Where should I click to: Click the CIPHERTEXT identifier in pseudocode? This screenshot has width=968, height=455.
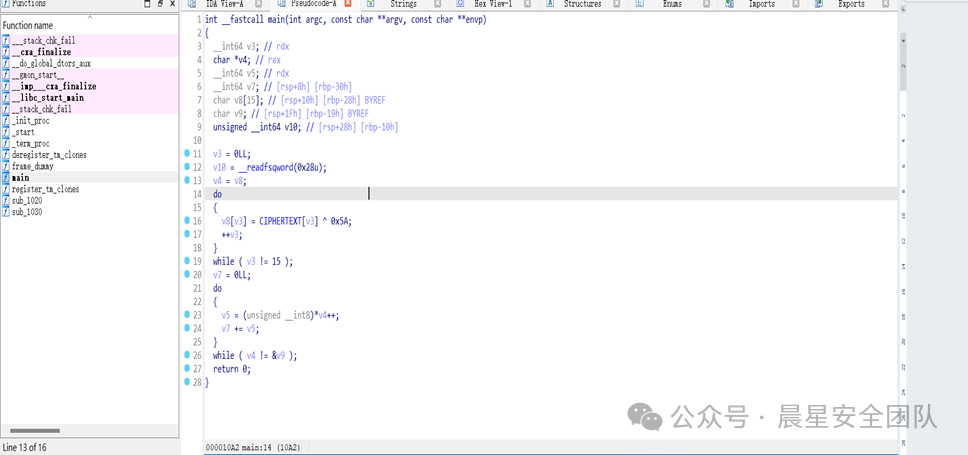point(286,221)
